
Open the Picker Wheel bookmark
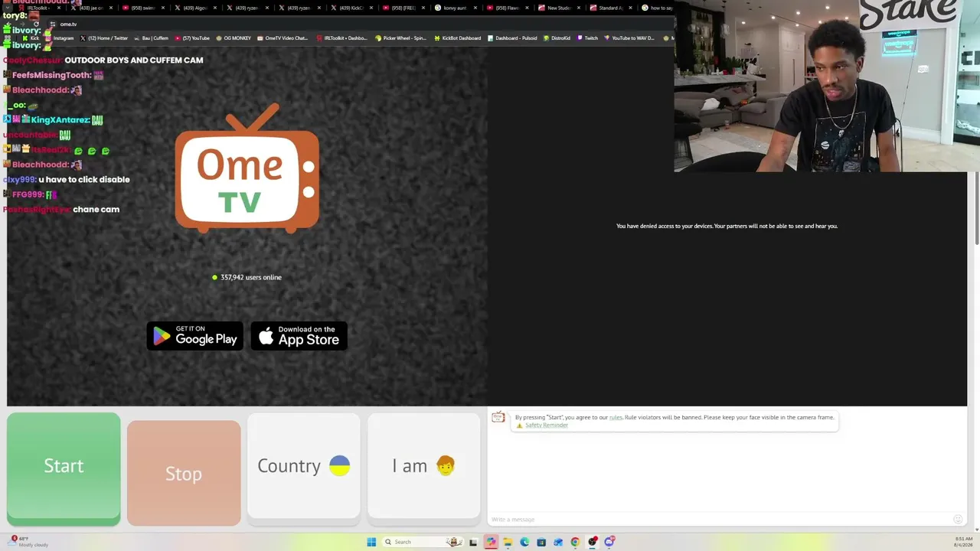click(x=400, y=37)
